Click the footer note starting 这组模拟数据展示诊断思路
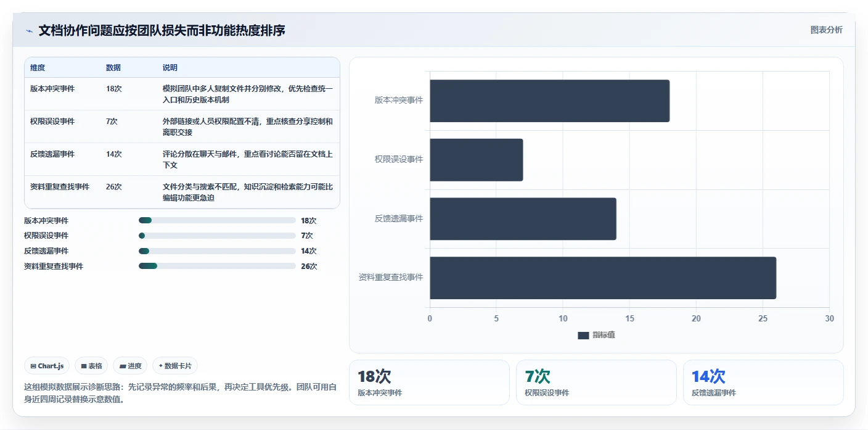Image resolution: width=868 pixels, height=430 pixels. pyautogui.click(x=181, y=393)
